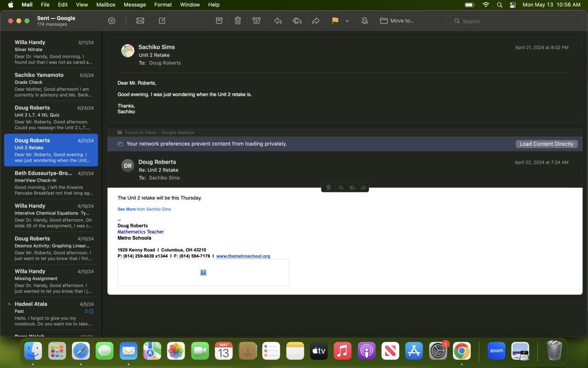The image size is (588, 368).
Task: Select the Hadeel Atala Past email
Action: tap(51, 314)
